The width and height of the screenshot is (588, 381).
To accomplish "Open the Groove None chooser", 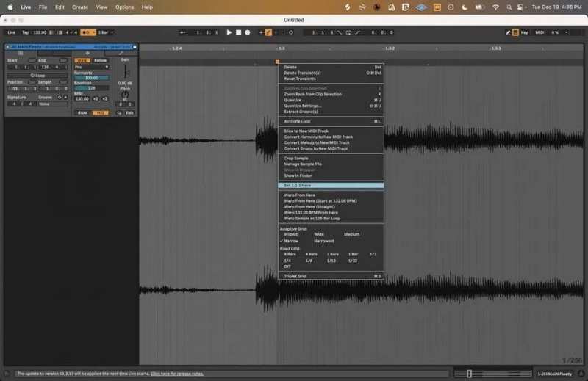I will coord(54,104).
